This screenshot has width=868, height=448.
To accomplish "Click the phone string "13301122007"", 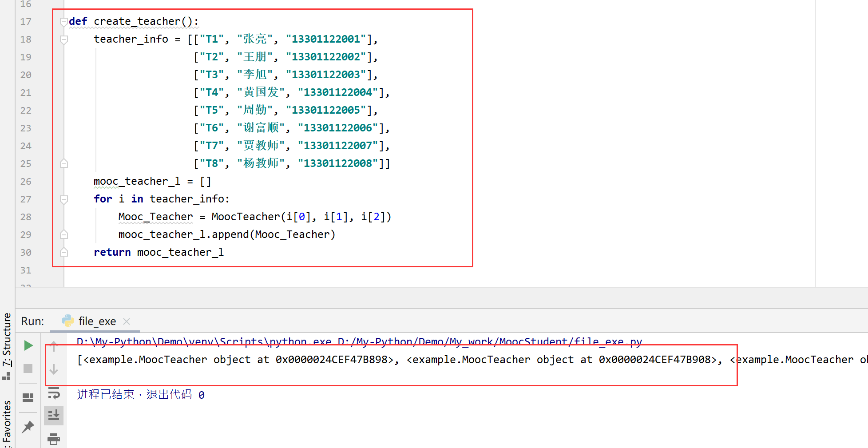I will (341, 146).
